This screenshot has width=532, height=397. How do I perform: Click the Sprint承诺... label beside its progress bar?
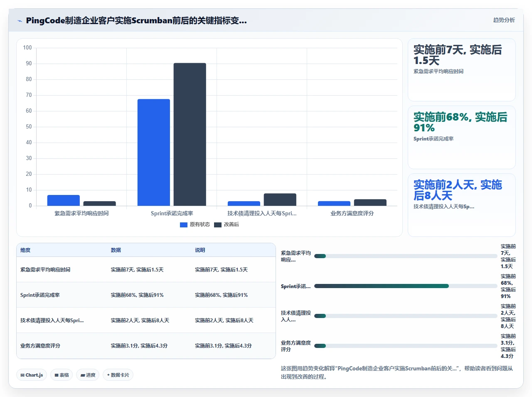(296, 286)
